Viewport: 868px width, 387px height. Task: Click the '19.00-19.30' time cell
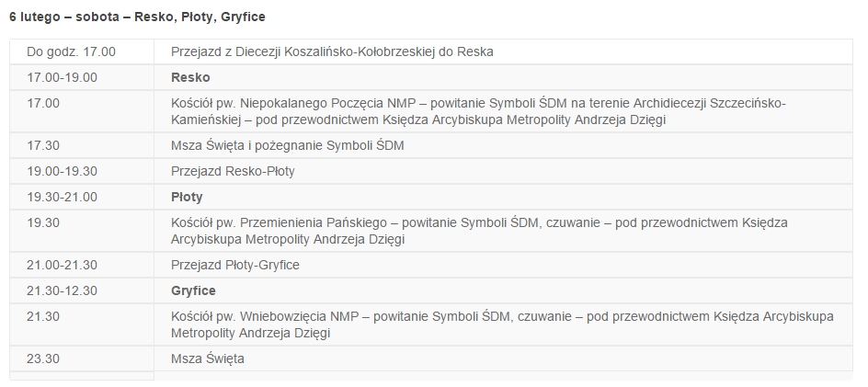[82, 171]
